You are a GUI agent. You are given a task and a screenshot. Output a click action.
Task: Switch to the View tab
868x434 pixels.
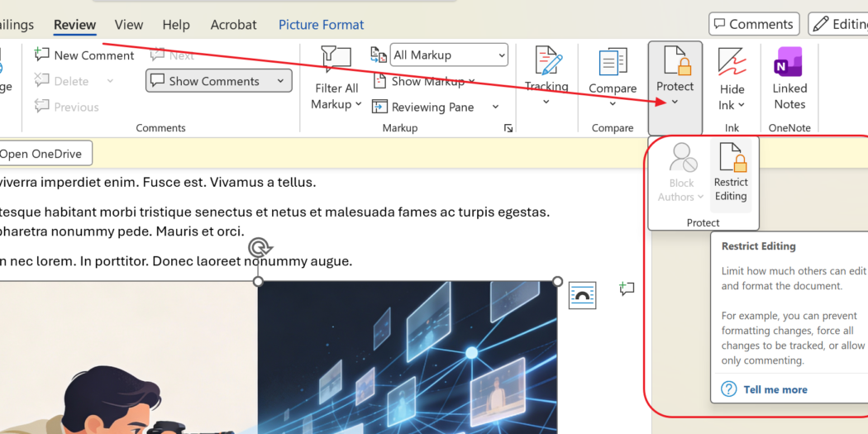[x=128, y=25]
